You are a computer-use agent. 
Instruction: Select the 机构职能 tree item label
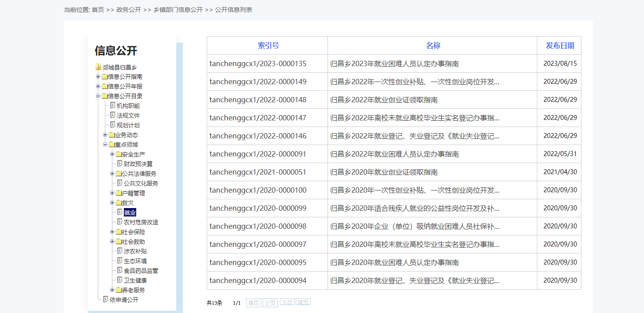pyautogui.click(x=128, y=106)
